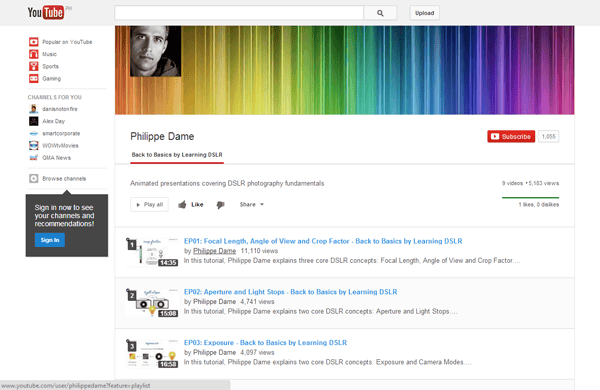Open Alex Day channel name
600x390 pixels.
pos(54,121)
